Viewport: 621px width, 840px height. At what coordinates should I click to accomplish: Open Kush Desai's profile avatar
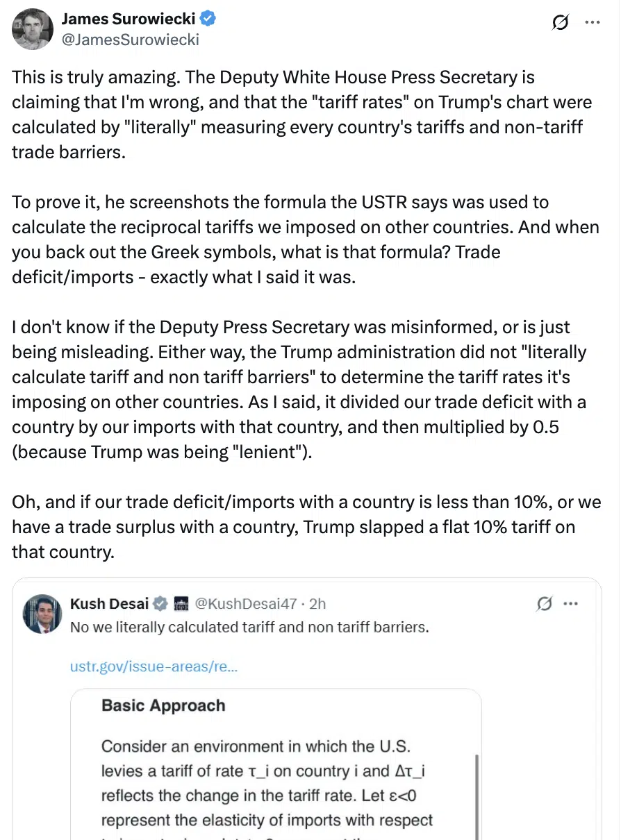point(42,614)
